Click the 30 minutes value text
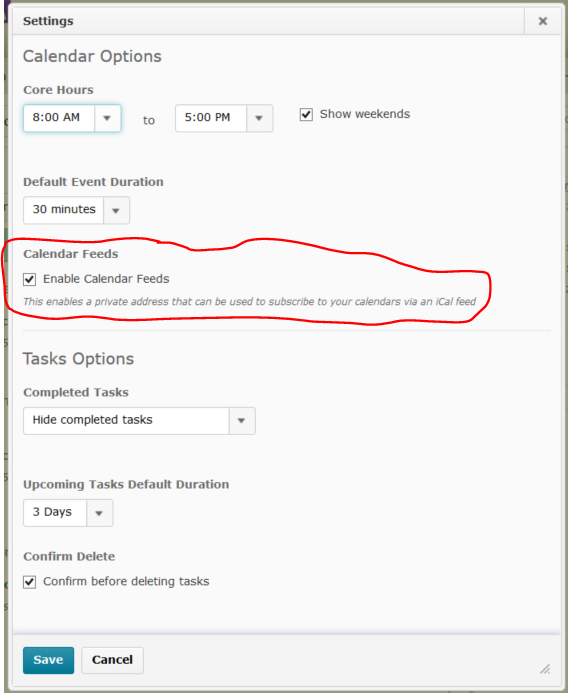Screen dimensions: 568x693 pyautogui.click(x=64, y=209)
